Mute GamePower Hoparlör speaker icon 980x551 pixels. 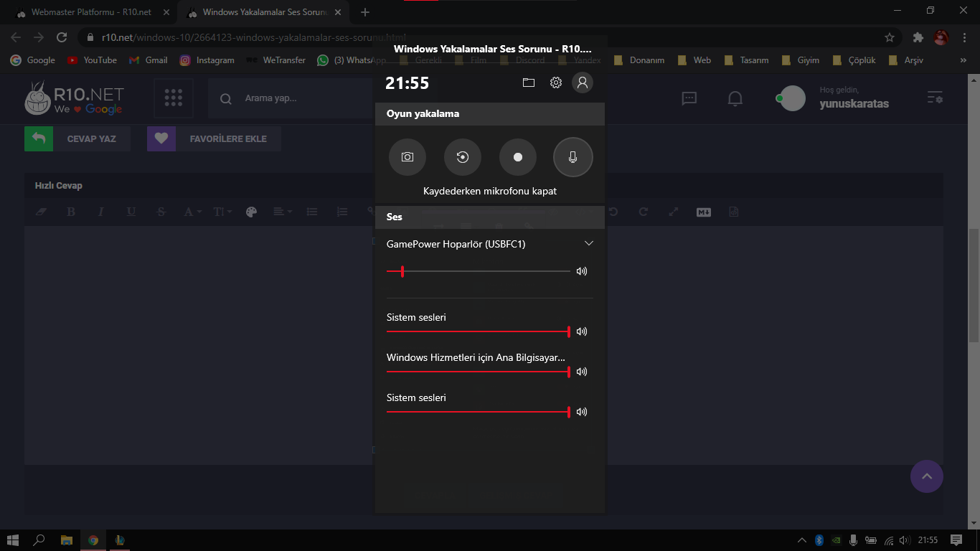[582, 271]
